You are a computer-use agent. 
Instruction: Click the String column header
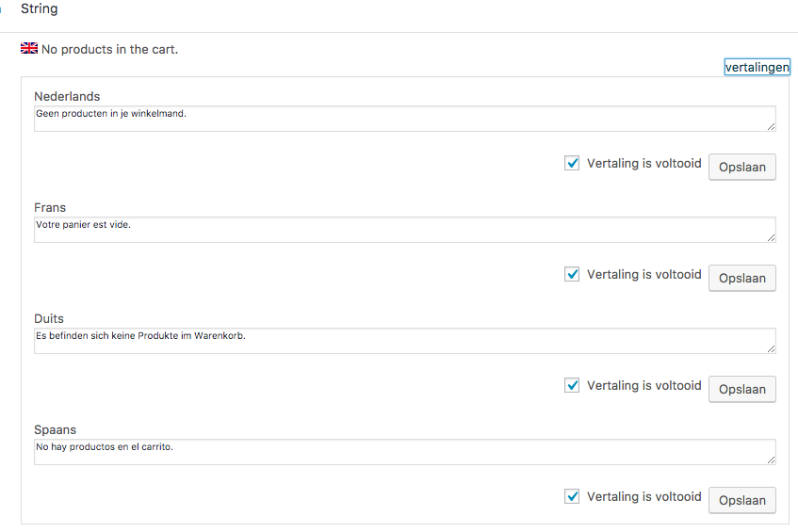coord(39,8)
